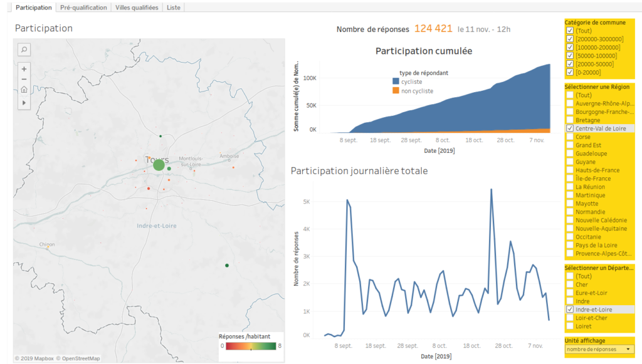Check the Bretagne region checkbox
The image size is (642, 364).
(569, 120)
